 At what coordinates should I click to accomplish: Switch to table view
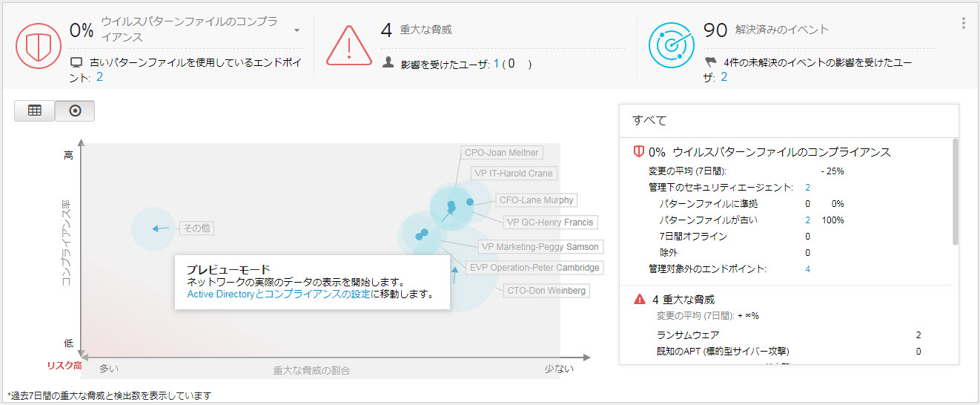pyautogui.click(x=34, y=111)
